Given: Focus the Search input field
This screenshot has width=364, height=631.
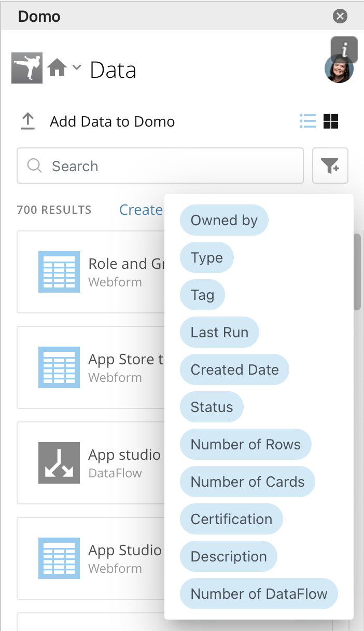Looking at the screenshot, I should tap(160, 166).
